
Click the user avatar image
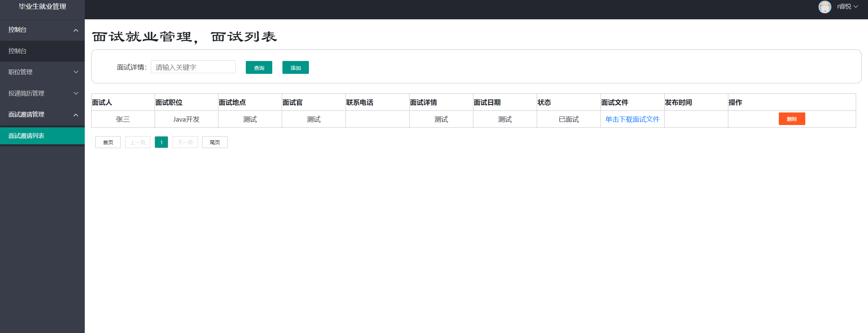coord(824,7)
